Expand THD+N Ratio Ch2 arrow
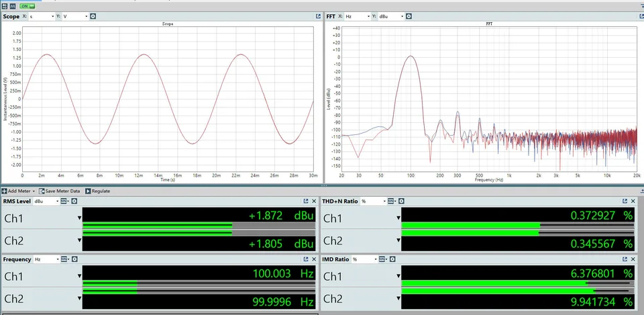Viewport: 644px width, 315px height. pyautogui.click(x=398, y=240)
